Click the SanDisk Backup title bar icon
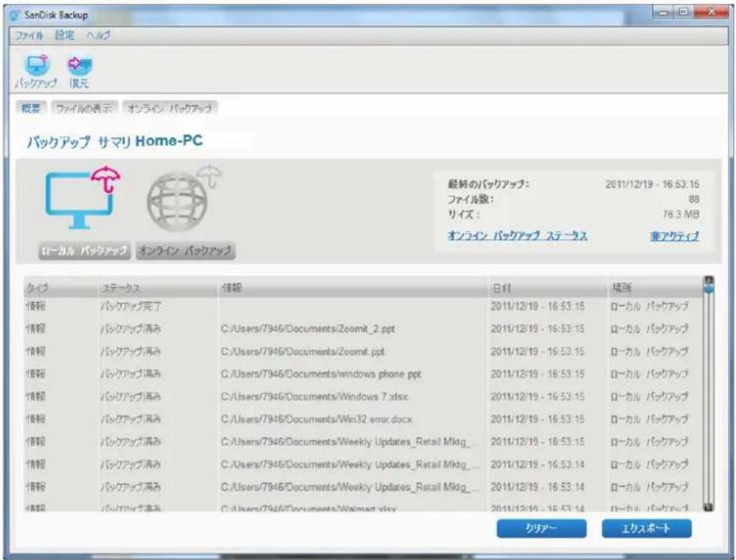Image resolution: width=736 pixels, height=560 pixels. tap(14, 15)
